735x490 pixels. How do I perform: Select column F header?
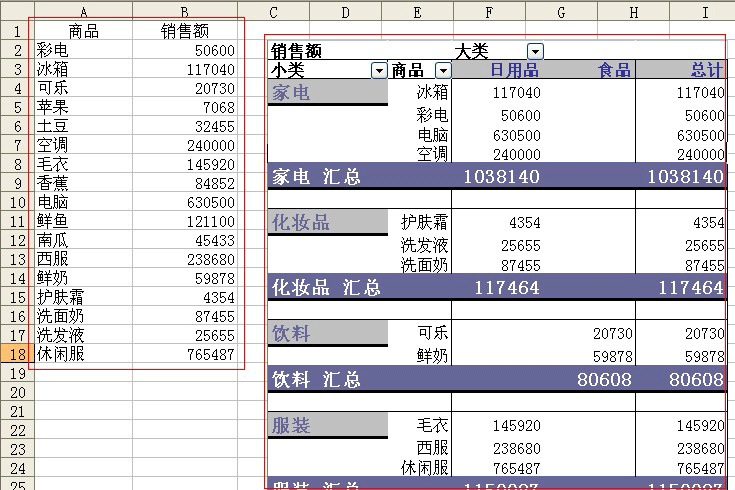tap(489, 11)
